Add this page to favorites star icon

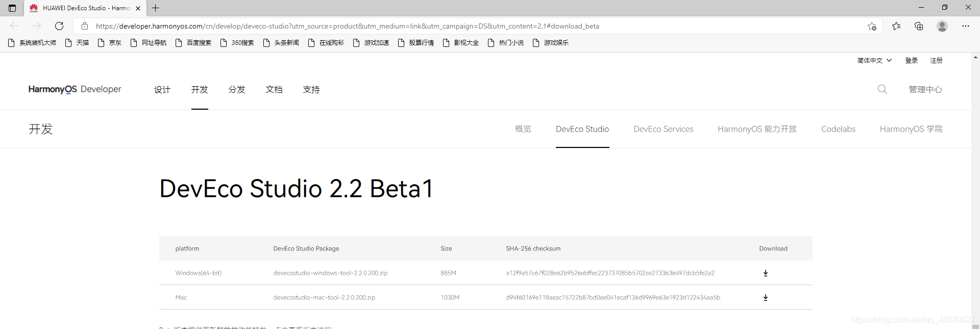tap(872, 26)
